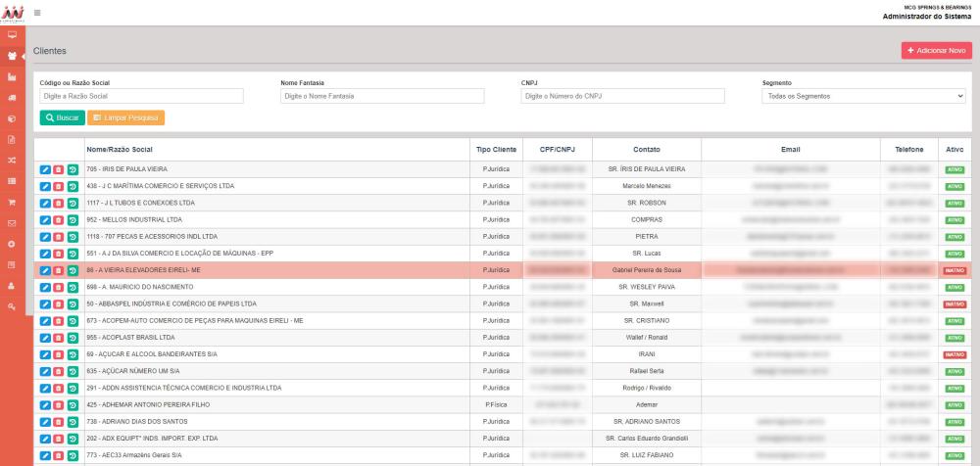
Task: Click the Buscar button
Action: pos(62,117)
